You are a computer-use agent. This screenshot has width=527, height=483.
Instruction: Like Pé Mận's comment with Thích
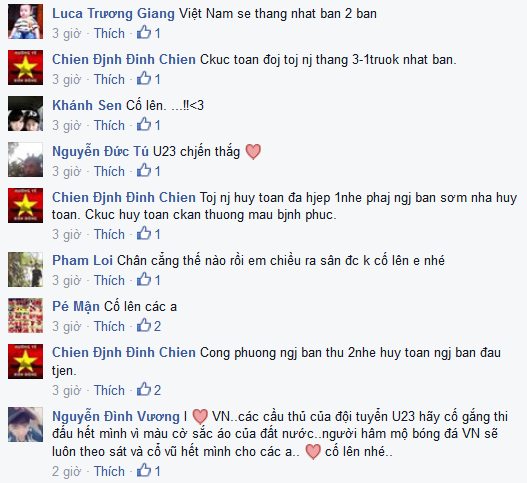[x=109, y=326]
